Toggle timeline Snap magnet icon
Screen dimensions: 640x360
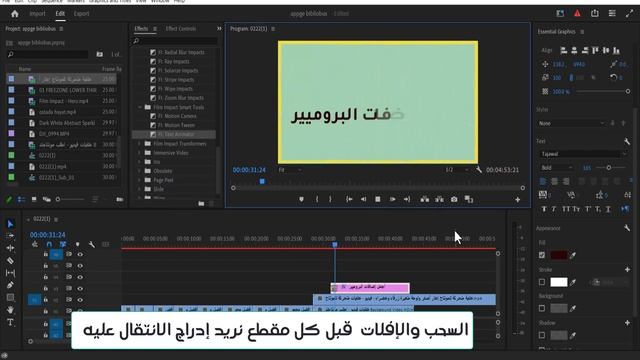(49, 244)
